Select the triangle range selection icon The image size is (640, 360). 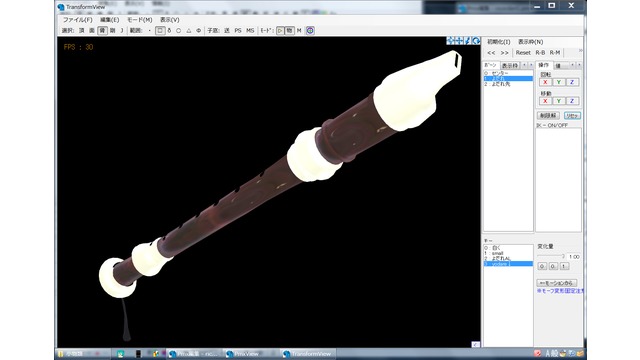click(189, 31)
